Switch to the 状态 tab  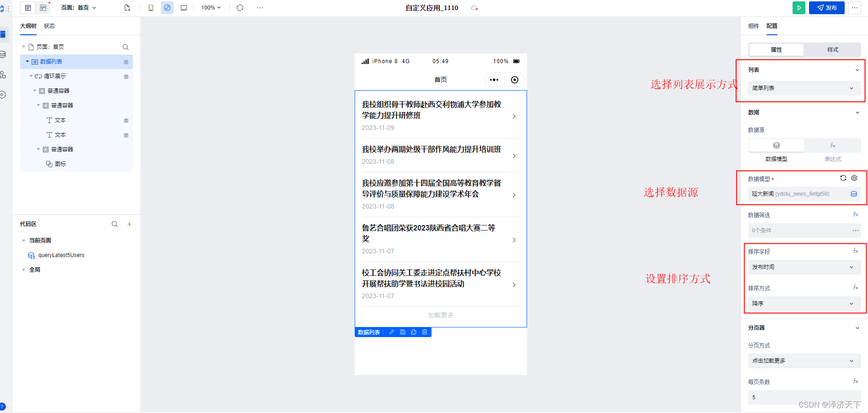click(x=49, y=26)
